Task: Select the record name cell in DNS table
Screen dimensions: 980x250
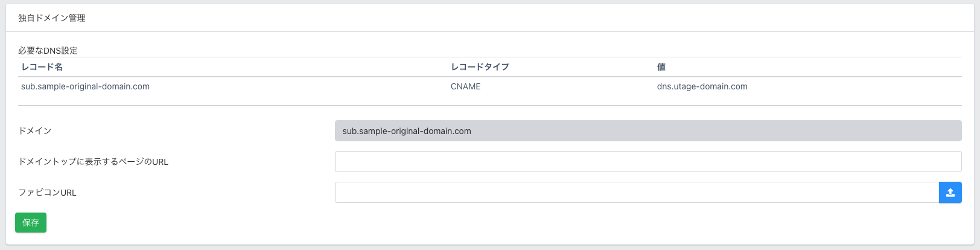Action: 85,86
